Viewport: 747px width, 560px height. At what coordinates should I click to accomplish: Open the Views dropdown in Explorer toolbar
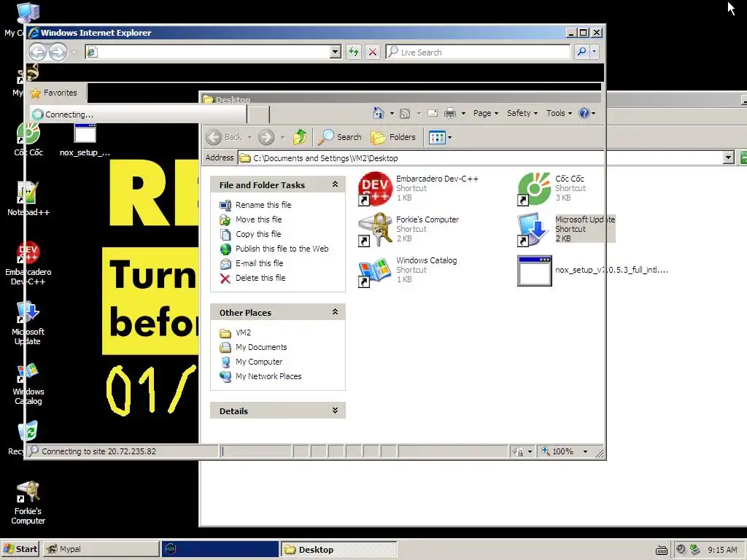coord(440,138)
